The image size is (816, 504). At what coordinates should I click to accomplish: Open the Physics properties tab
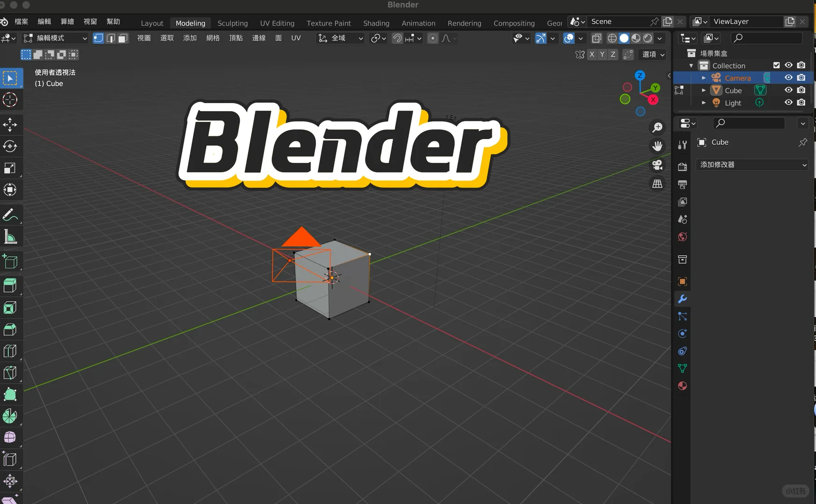(682, 334)
